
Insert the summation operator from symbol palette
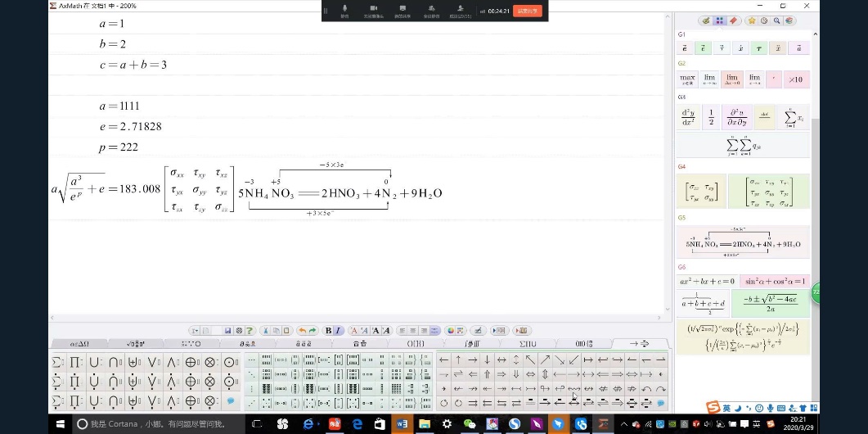(x=57, y=361)
